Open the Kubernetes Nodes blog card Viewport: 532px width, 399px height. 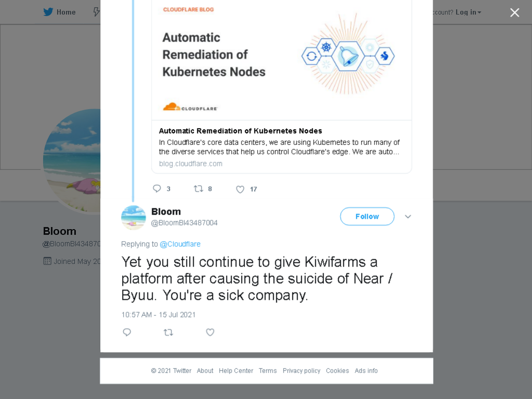tap(282, 87)
